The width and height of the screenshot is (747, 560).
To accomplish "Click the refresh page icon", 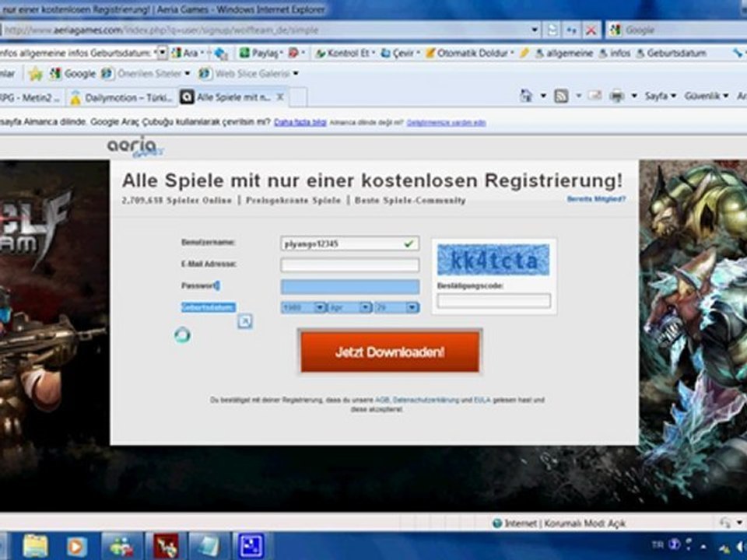I will (571, 30).
